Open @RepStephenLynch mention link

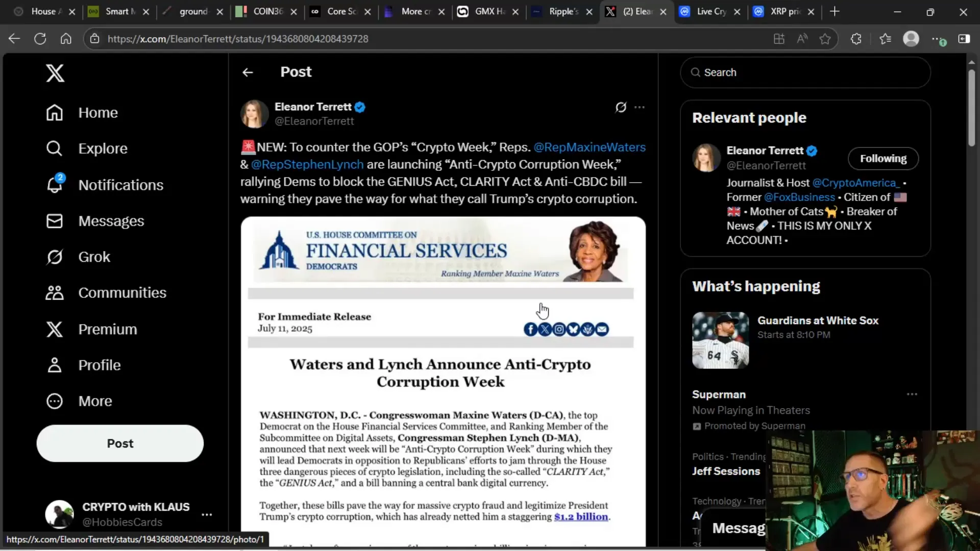point(307,164)
